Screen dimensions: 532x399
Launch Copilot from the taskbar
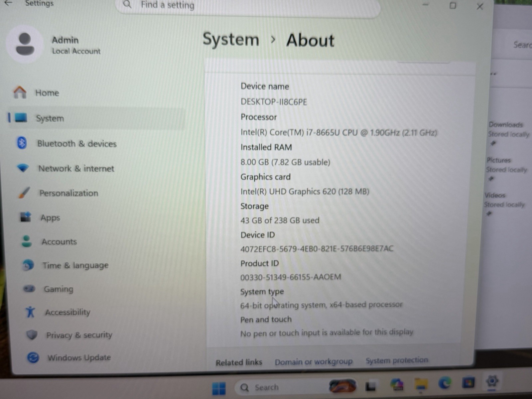coord(397,385)
